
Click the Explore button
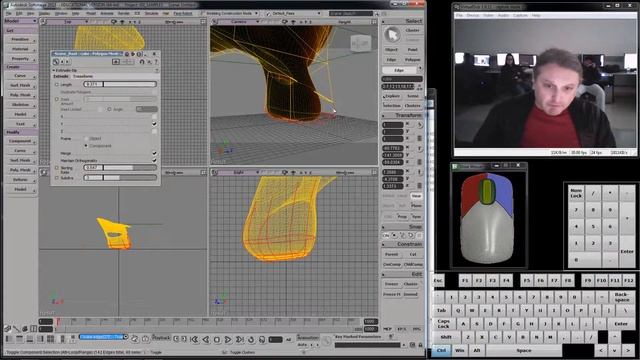(x=392, y=96)
